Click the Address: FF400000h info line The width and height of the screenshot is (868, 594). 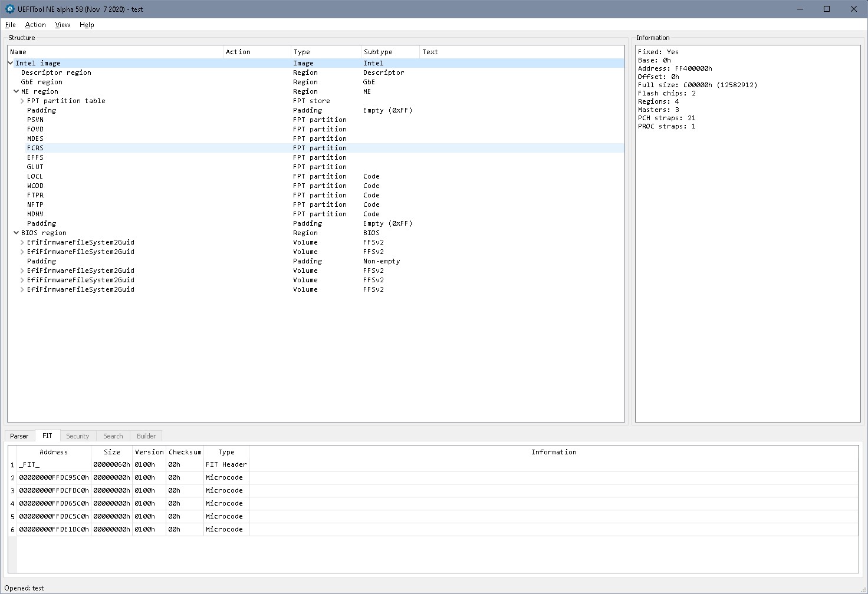click(x=675, y=68)
